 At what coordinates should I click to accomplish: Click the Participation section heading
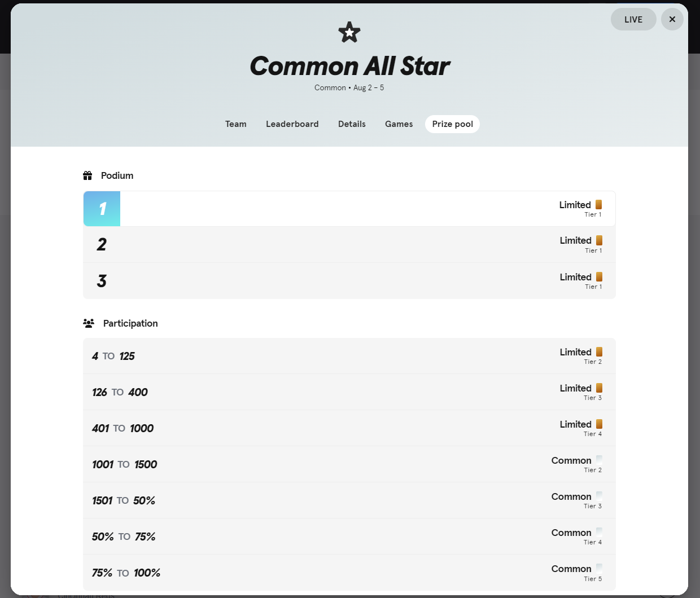130,323
